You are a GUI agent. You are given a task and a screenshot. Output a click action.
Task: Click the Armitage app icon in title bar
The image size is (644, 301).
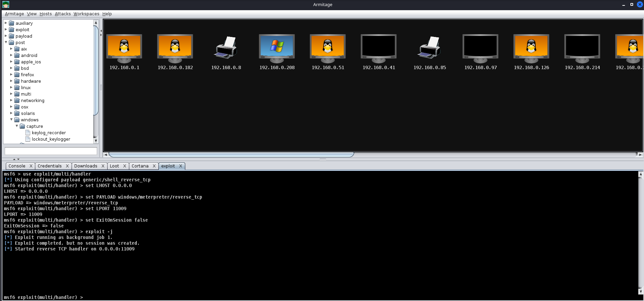tap(6, 4)
